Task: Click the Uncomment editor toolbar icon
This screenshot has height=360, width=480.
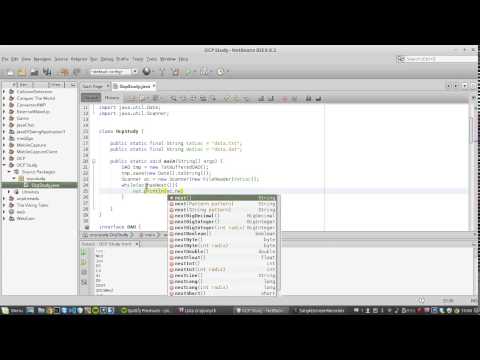Action: point(318,99)
